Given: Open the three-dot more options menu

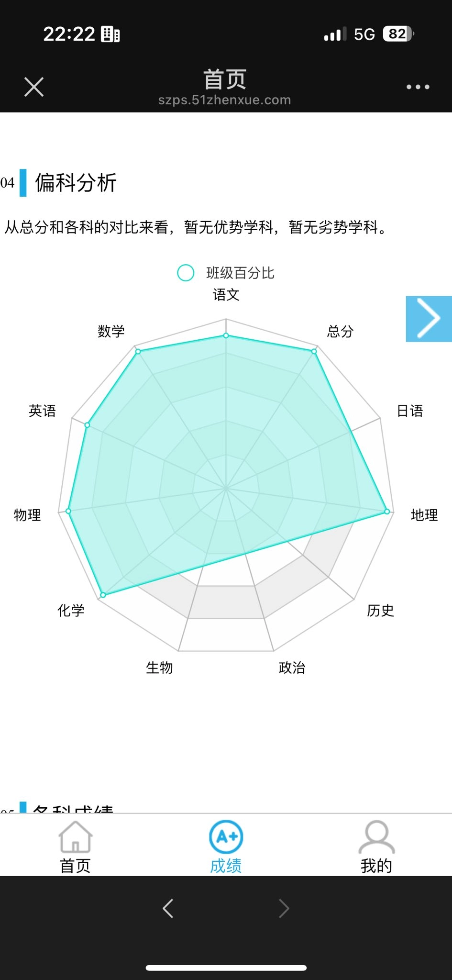Looking at the screenshot, I should point(418,87).
